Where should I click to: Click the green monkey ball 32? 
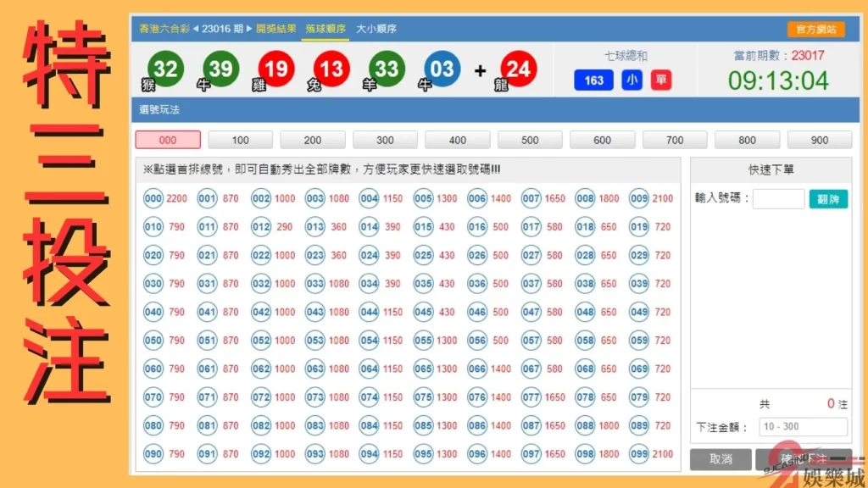(x=166, y=69)
